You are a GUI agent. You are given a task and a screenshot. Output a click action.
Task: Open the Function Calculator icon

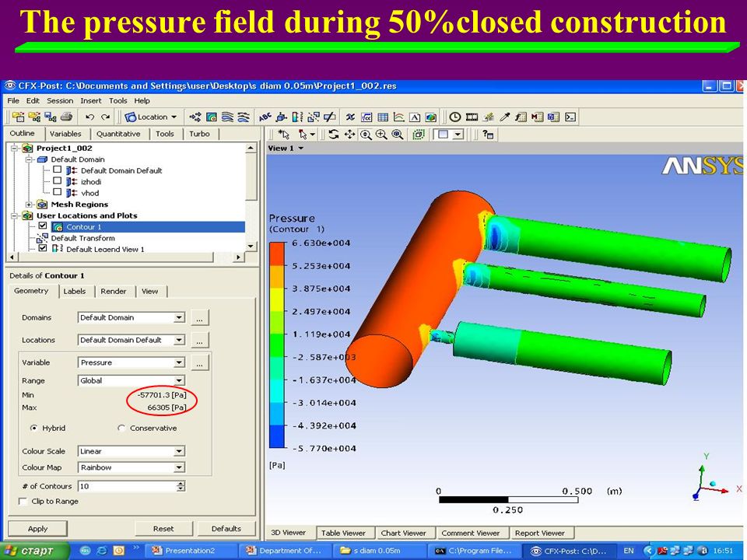pyautogui.click(x=521, y=117)
